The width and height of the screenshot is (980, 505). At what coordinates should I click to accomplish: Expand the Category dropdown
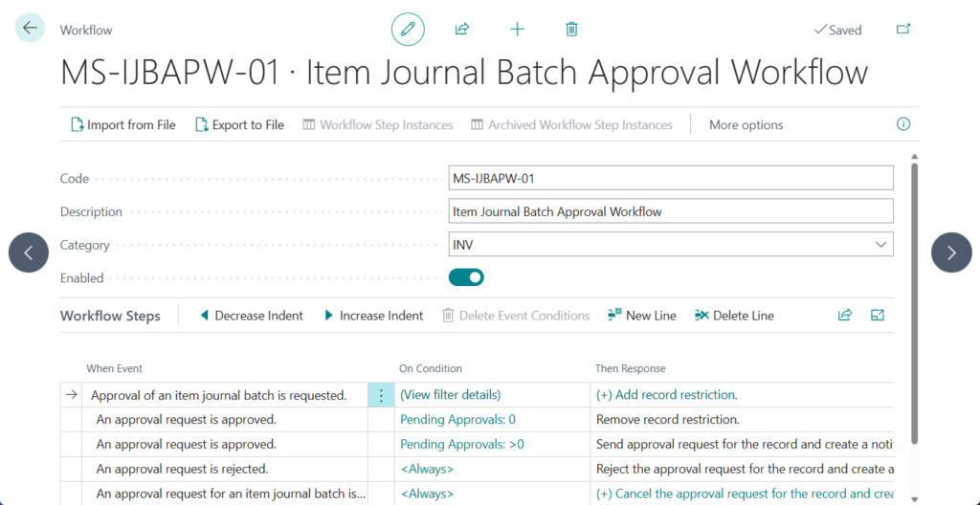[880, 245]
